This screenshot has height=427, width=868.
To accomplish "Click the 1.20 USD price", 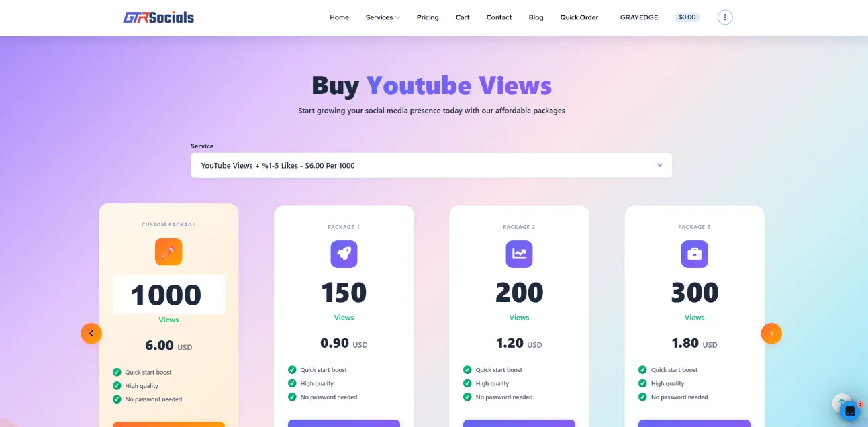I will [x=519, y=343].
